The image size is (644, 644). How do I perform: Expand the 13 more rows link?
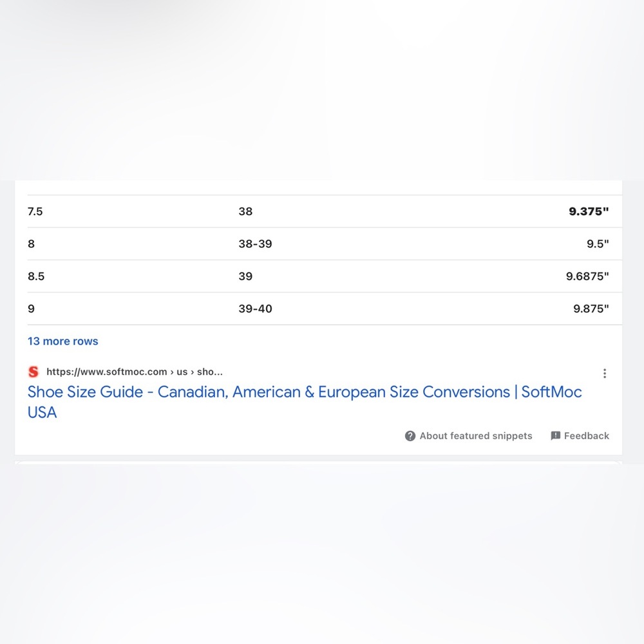click(63, 341)
